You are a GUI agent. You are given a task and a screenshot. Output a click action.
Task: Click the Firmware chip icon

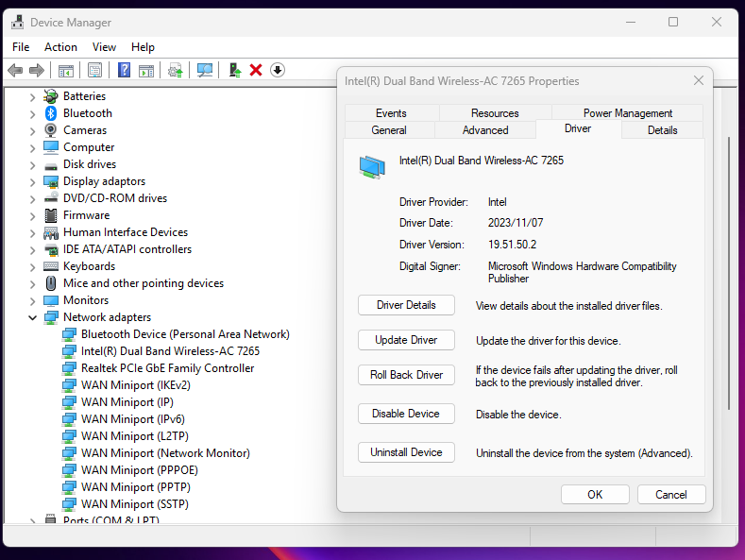[x=50, y=215]
